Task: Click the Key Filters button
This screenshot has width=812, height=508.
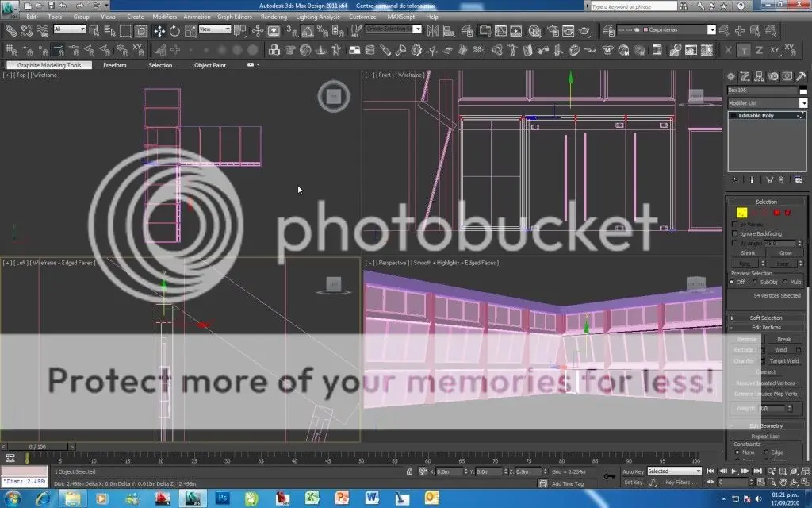Action: (680, 483)
